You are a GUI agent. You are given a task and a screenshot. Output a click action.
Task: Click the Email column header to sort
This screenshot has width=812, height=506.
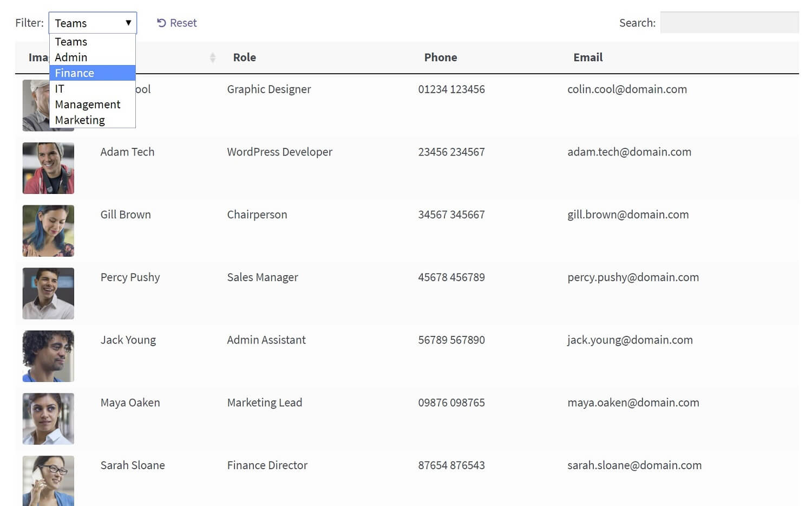(588, 57)
